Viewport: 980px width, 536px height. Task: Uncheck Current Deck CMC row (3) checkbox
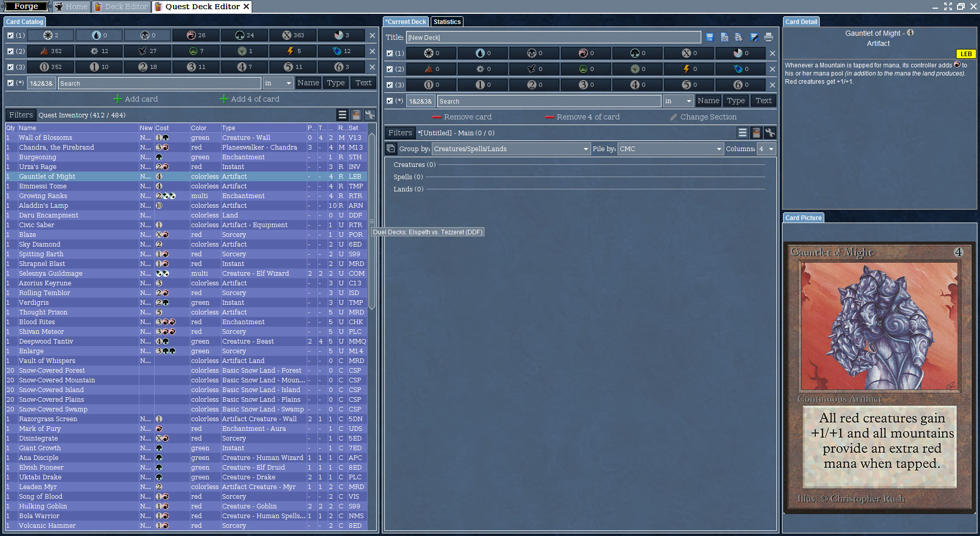tap(390, 85)
